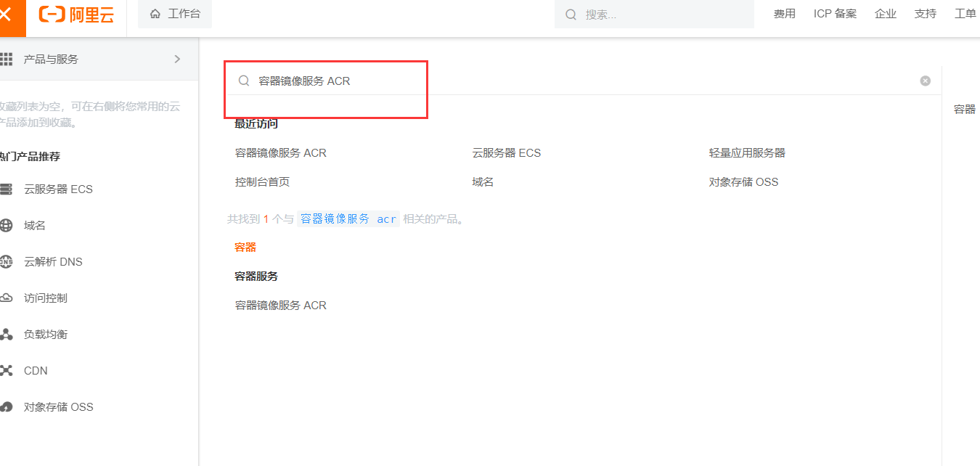Open 云服务器 ECS under 最近访问
980x466 pixels.
507,153
